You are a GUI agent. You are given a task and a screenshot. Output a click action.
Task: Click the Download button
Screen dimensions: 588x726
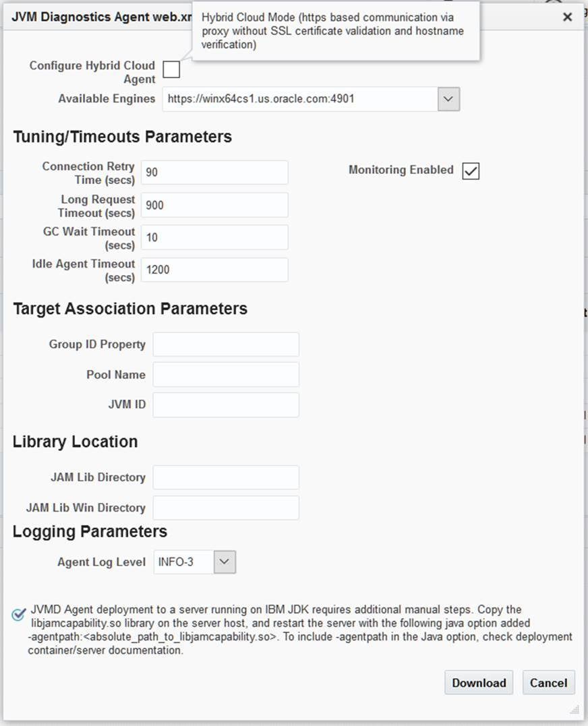(478, 682)
